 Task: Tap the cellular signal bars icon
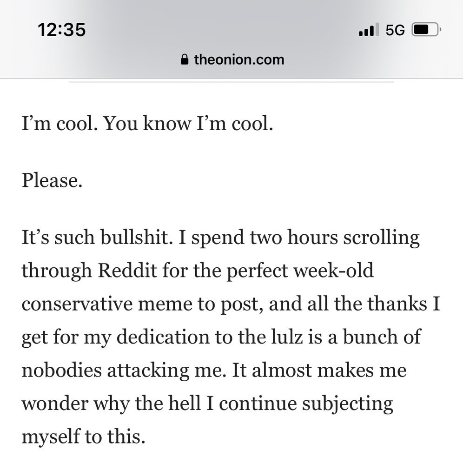[369, 29]
